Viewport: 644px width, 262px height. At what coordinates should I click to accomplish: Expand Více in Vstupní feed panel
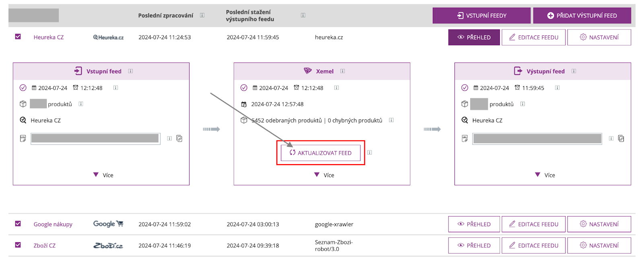[x=103, y=175]
